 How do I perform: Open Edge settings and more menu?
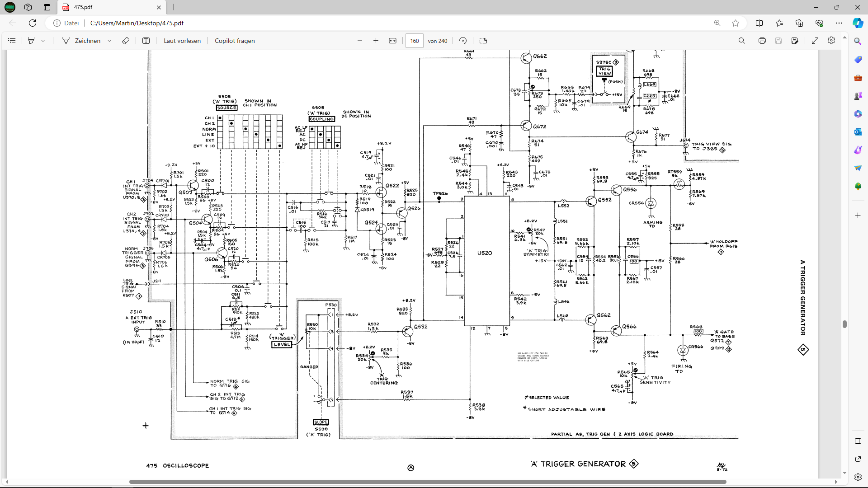tap(839, 23)
